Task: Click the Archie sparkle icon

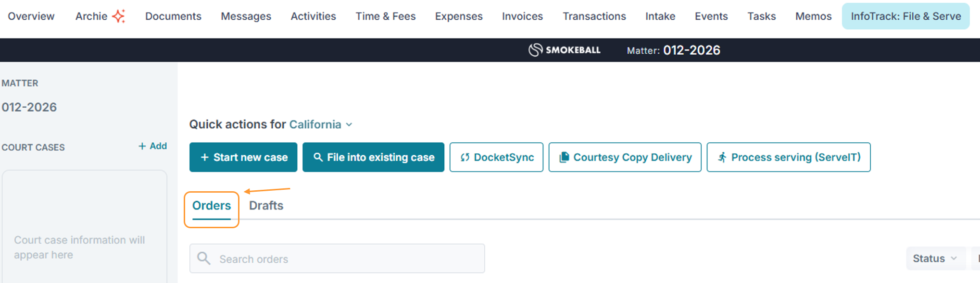Action: tap(118, 16)
